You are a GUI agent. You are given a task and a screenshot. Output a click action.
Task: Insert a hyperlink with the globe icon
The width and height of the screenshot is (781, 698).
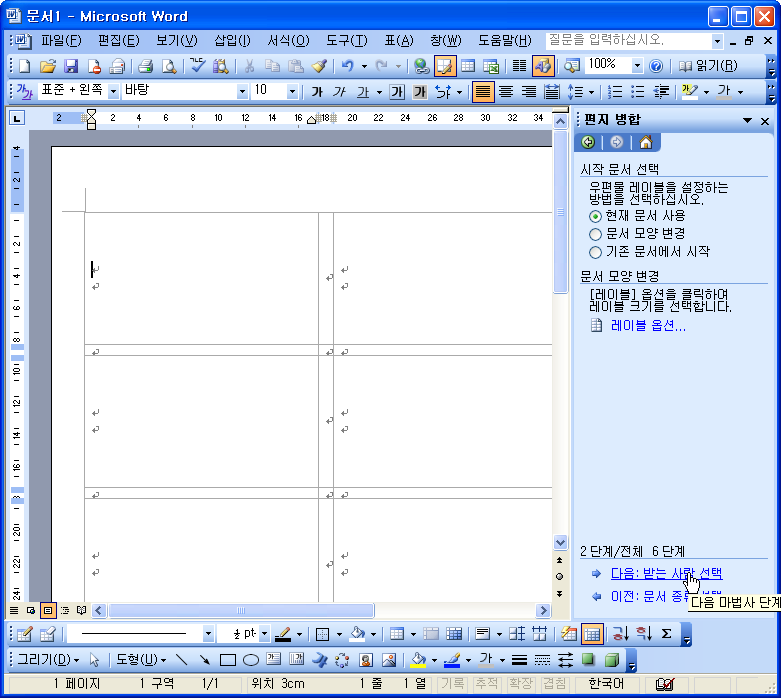[422, 66]
